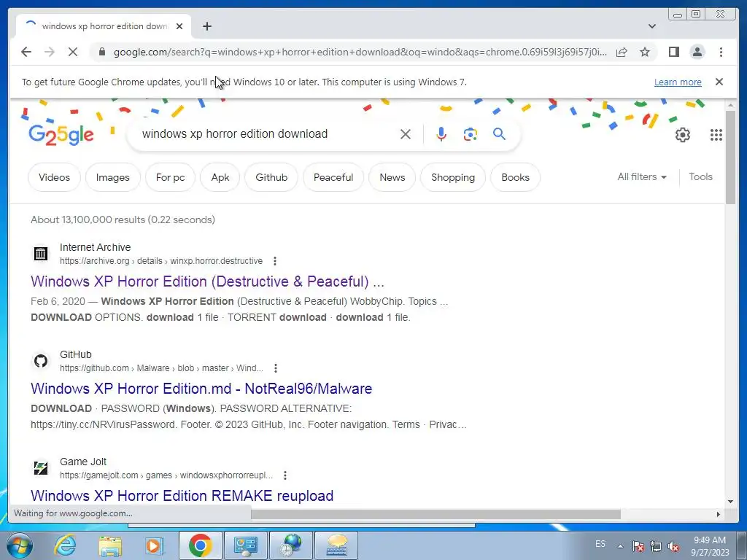
Task: Open the Google apps grid
Action: point(716,135)
